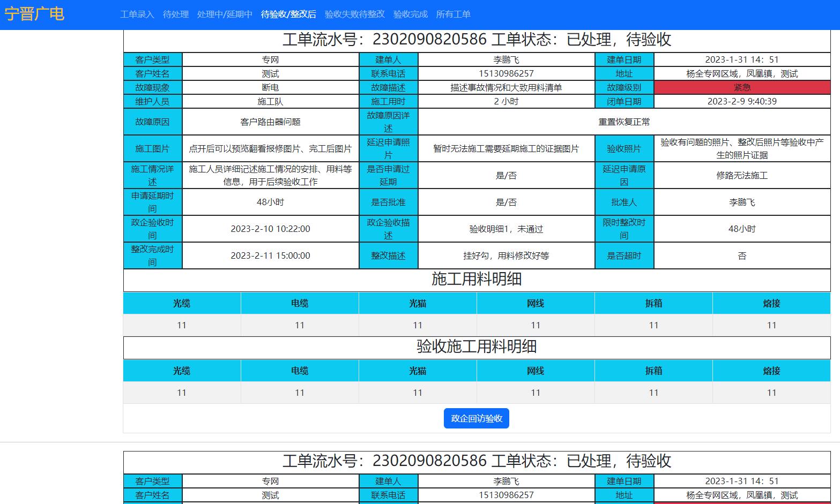The height and width of the screenshot is (504, 840).
Task: Select the 延迟申请原因 label cell
Action: click(x=625, y=175)
